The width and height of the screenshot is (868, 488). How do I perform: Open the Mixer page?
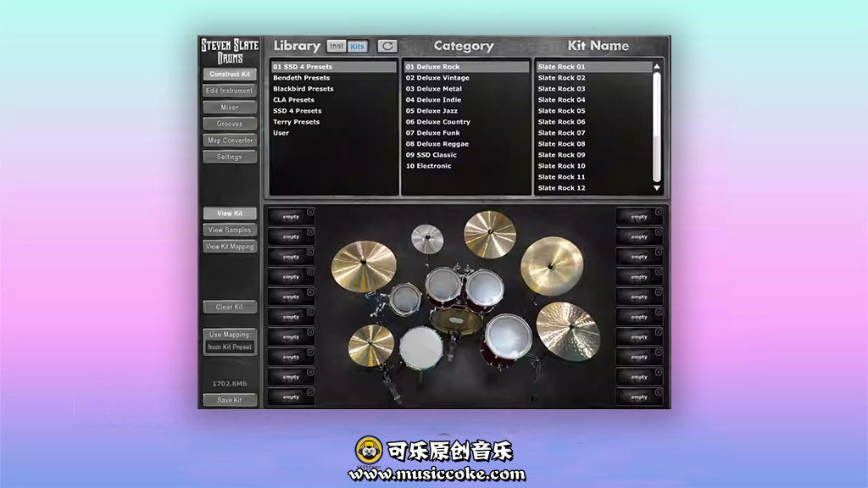230,108
